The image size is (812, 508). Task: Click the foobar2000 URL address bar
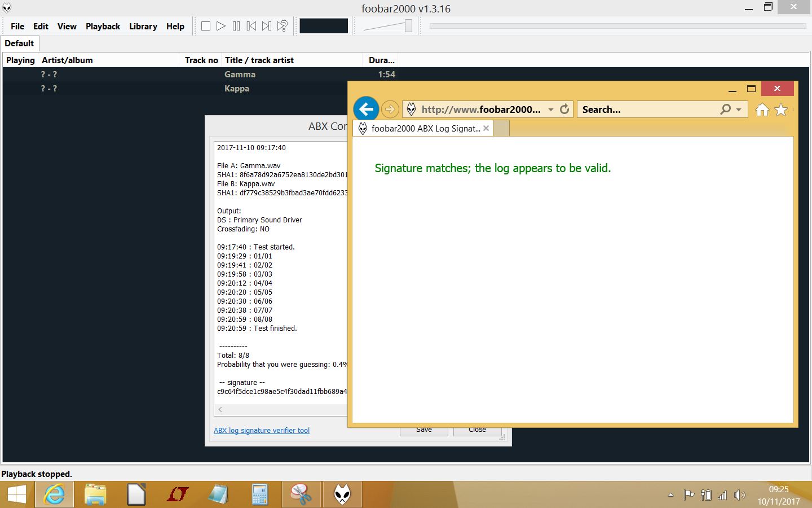(x=481, y=110)
